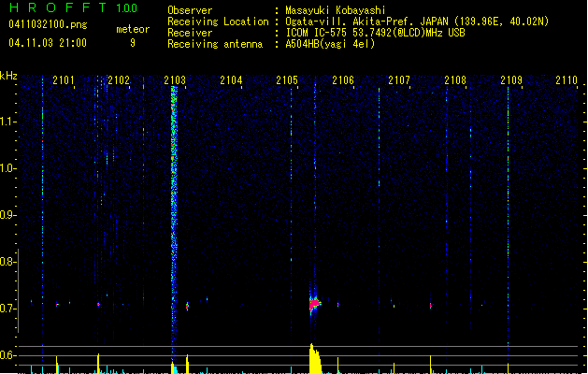Click observer name Masayuki Kobayashi

coord(336,10)
